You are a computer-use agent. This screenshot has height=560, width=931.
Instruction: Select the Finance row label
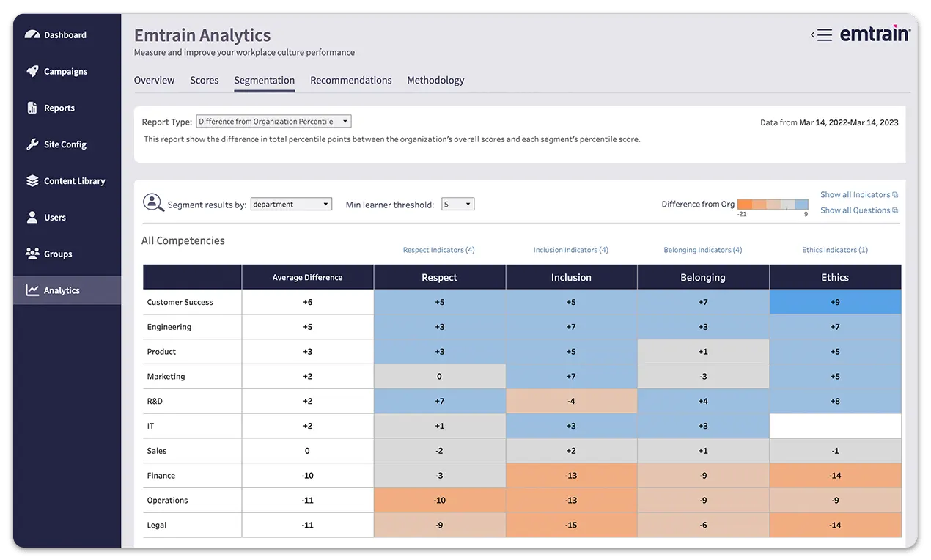(x=161, y=476)
